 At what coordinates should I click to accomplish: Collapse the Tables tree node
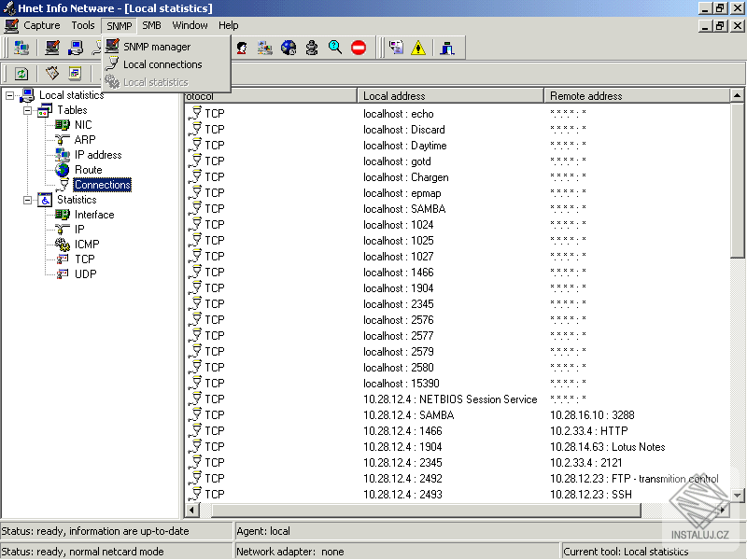(x=28, y=109)
